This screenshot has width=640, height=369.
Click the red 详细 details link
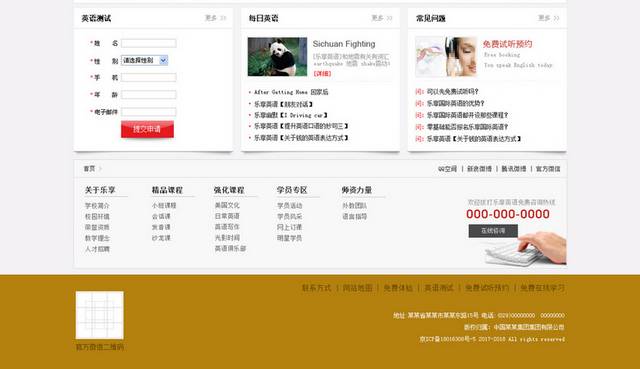(x=322, y=73)
